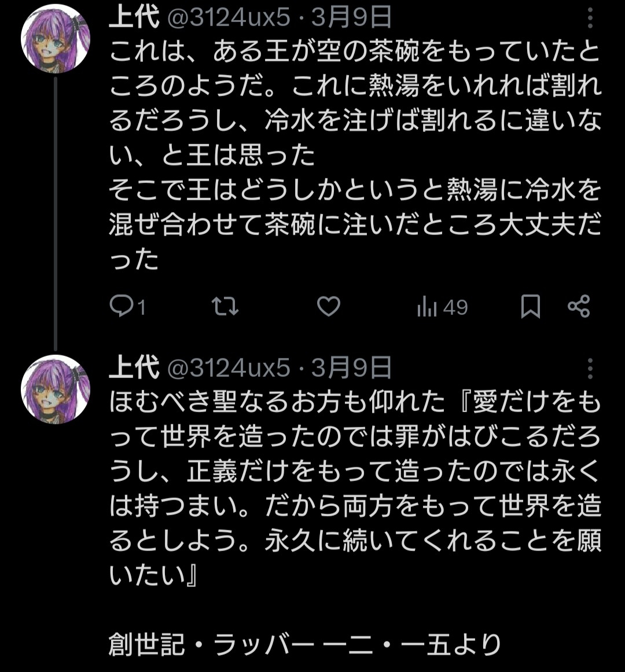Tap the avatar on the second tweet
Image resolution: width=625 pixels, height=672 pixels.
[56, 390]
